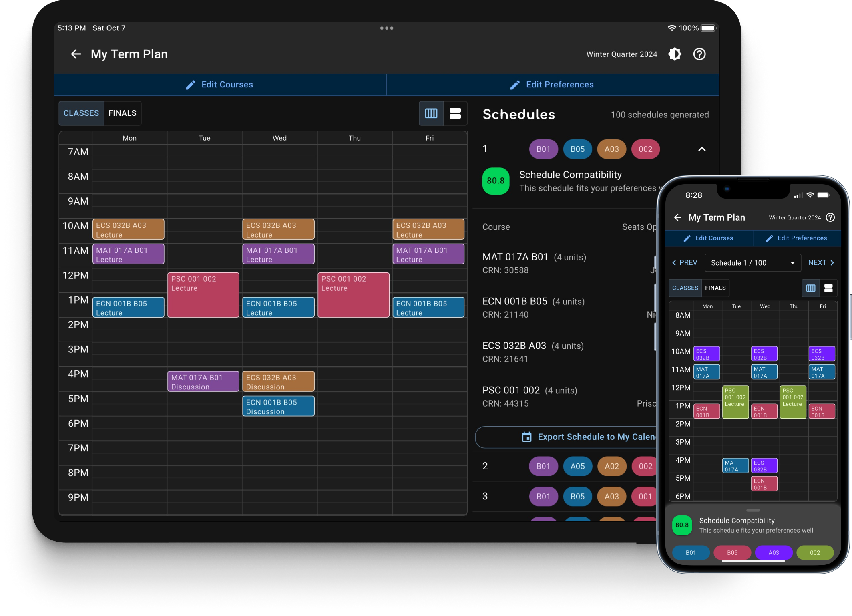
Task: Select the CLASSES tab on the phone
Action: [685, 288]
